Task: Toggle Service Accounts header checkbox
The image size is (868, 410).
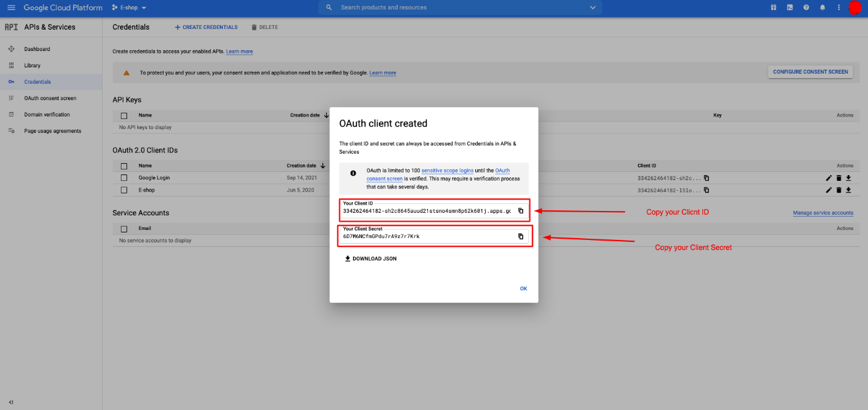Action: point(124,229)
